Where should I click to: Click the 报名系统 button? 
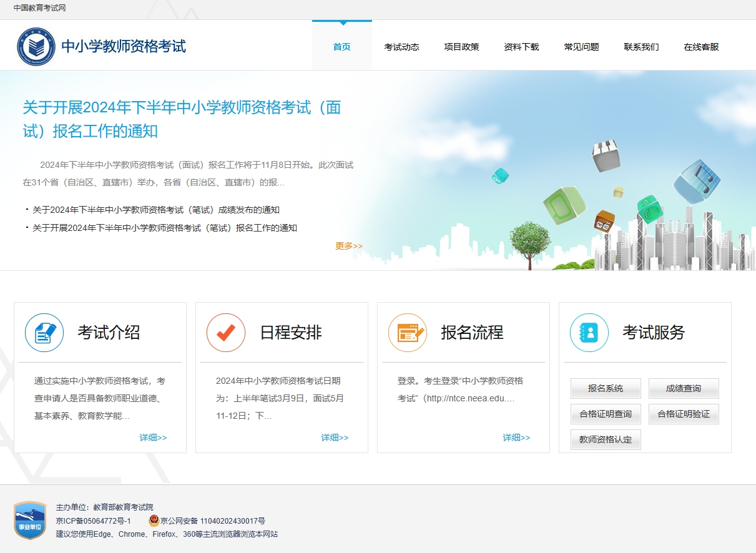605,388
